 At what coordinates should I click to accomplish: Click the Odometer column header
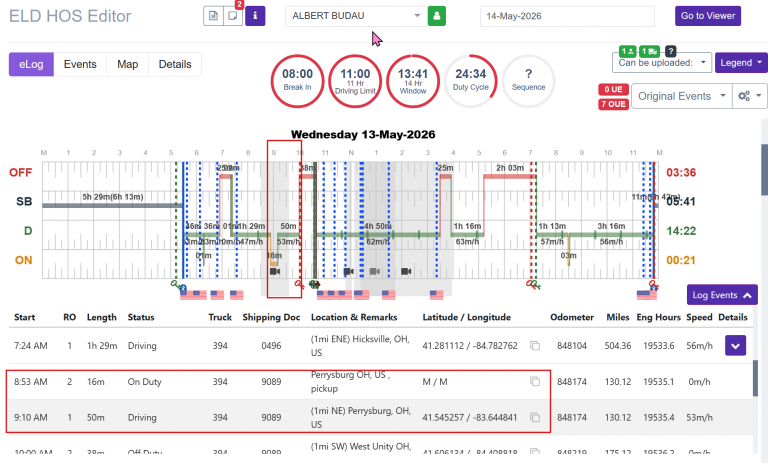click(x=572, y=317)
